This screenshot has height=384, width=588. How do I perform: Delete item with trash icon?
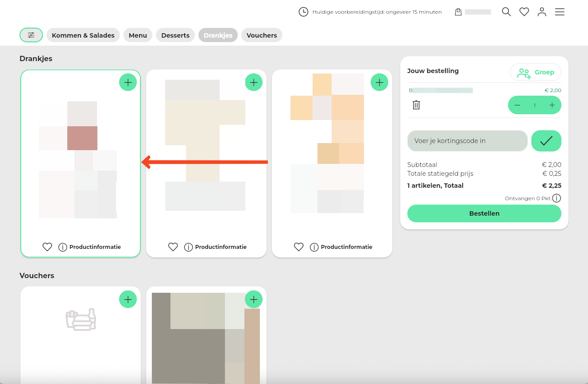[416, 105]
